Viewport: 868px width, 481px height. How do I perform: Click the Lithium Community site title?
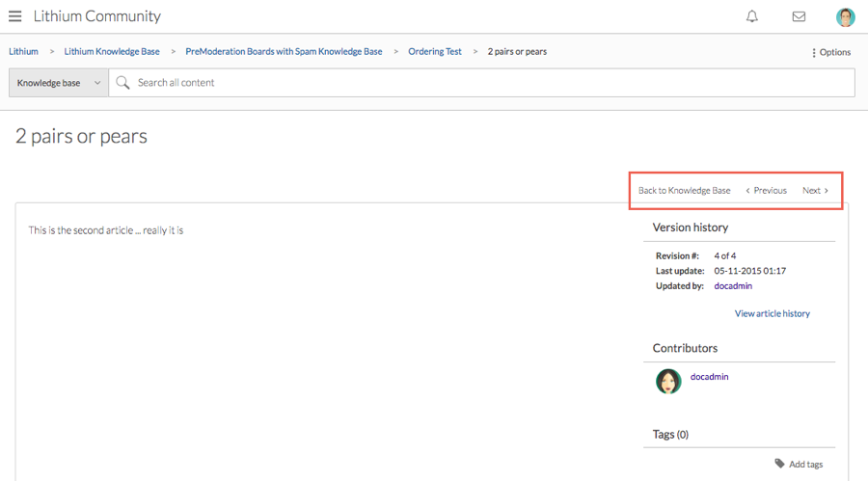click(x=96, y=16)
